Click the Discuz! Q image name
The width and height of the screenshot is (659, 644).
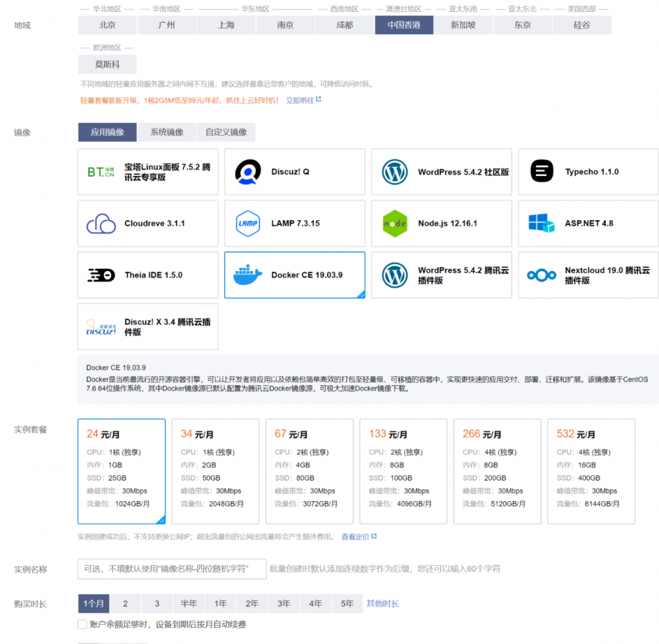coord(290,172)
